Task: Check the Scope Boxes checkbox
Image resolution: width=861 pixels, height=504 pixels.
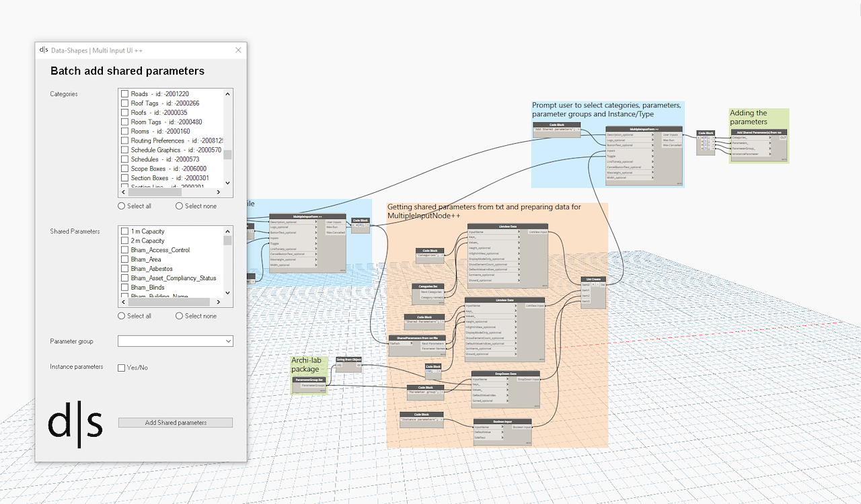Action: click(124, 169)
